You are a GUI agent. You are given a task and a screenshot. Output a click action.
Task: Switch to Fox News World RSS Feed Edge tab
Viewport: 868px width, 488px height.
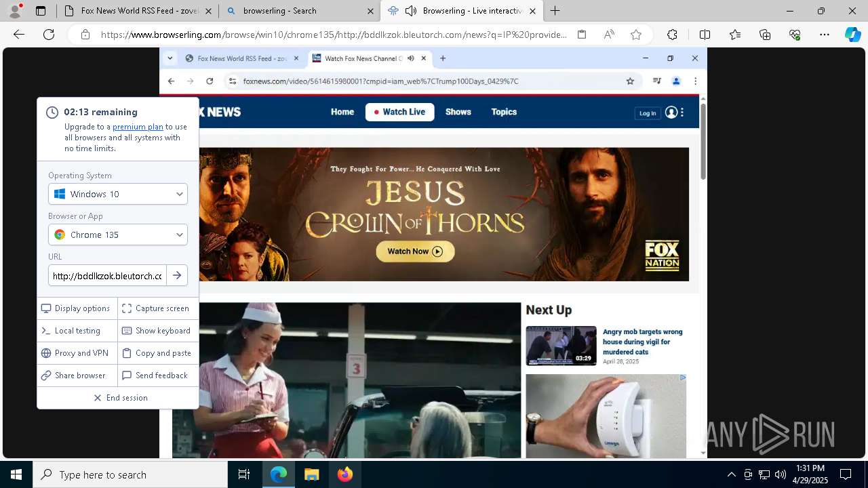[x=138, y=11]
